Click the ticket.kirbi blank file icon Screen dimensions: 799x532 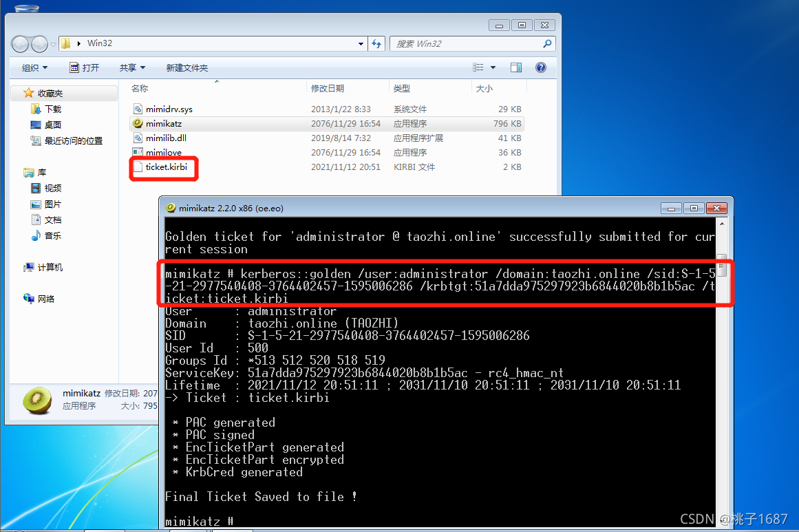tap(138, 167)
